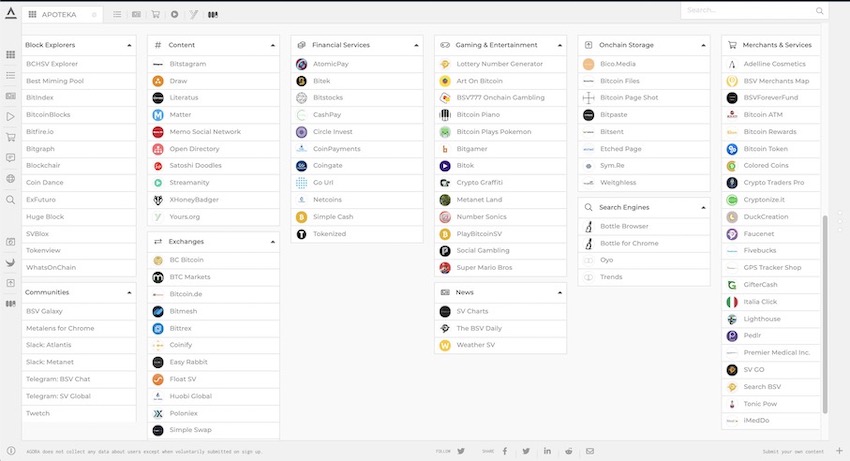Collapse the Financial Services section
Image resolution: width=850 pixels, height=461 pixels.
(417, 45)
